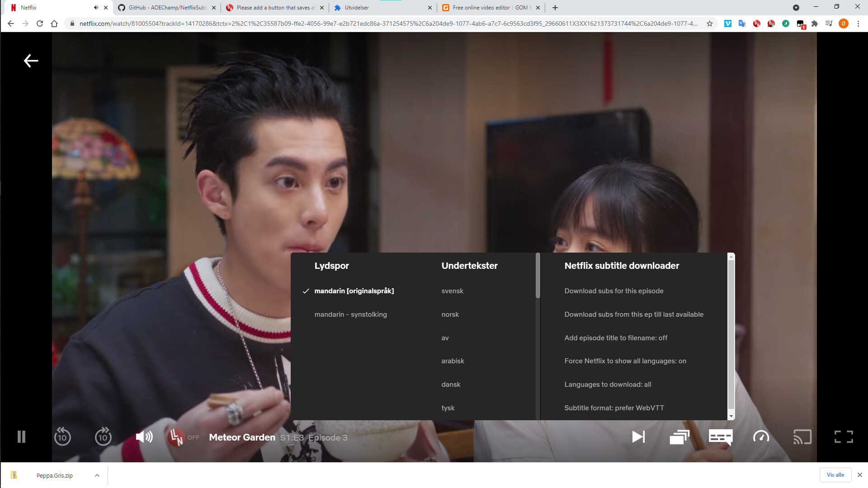Select mandarin - synstolking audio track
The width and height of the screenshot is (868, 488).
click(x=350, y=314)
